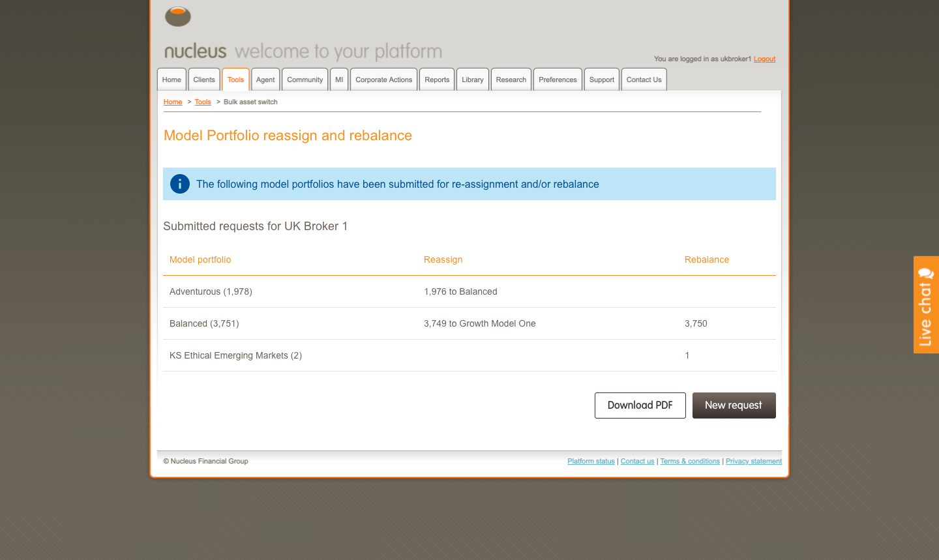Click the Reassign column header
The width and height of the screenshot is (939, 560).
point(443,259)
